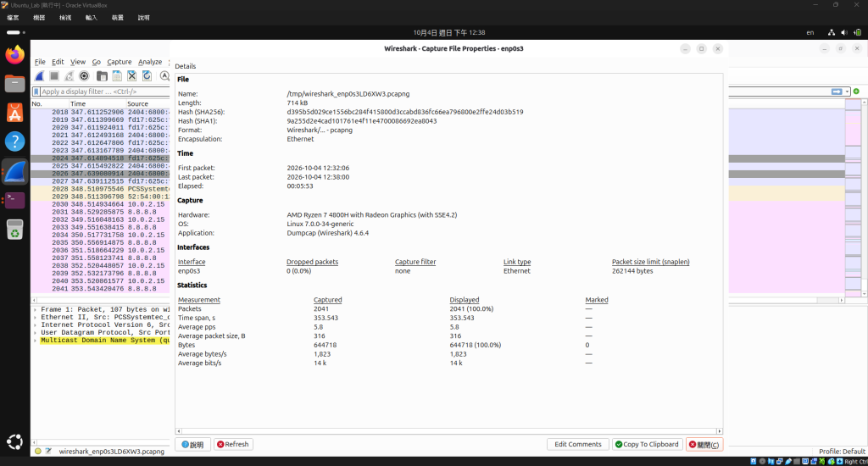
Task: Select packet 2028 from PCSSystemtec
Action: tap(100, 189)
